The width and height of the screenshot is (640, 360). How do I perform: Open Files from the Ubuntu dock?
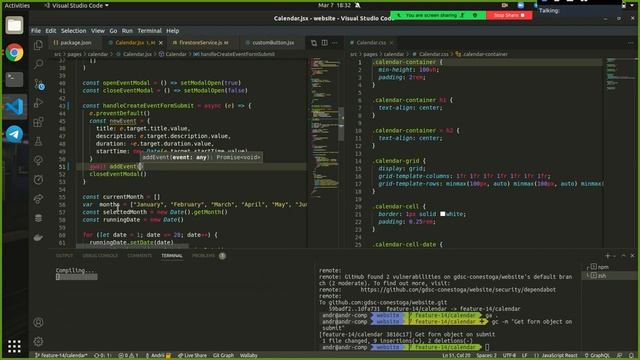click(14, 25)
